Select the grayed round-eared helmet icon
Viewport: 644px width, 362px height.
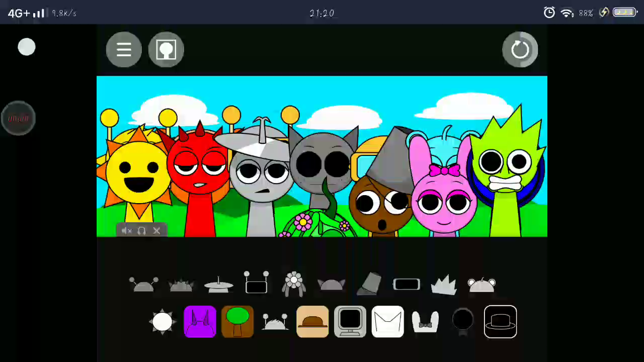click(481, 285)
